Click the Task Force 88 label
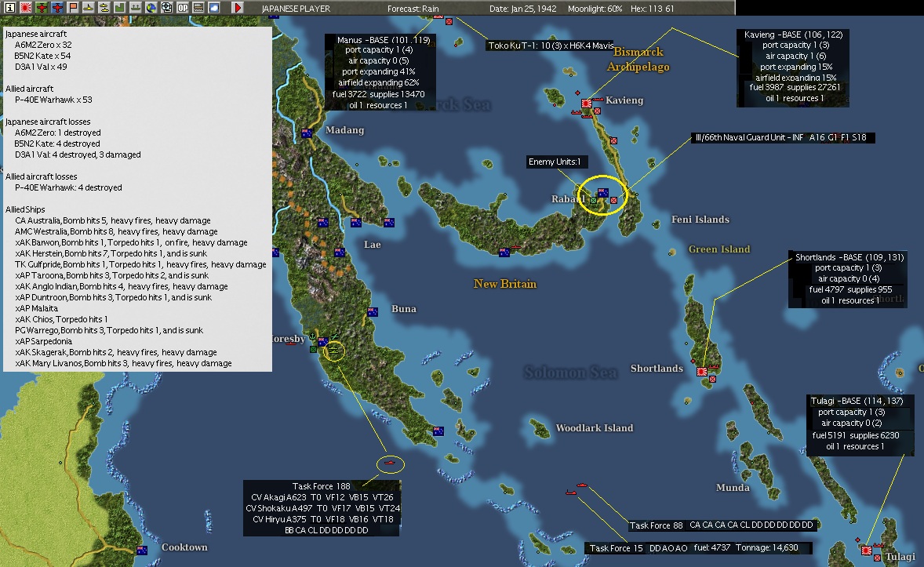Image resolution: width=924 pixels, height=567 pixels. point(721,525)
